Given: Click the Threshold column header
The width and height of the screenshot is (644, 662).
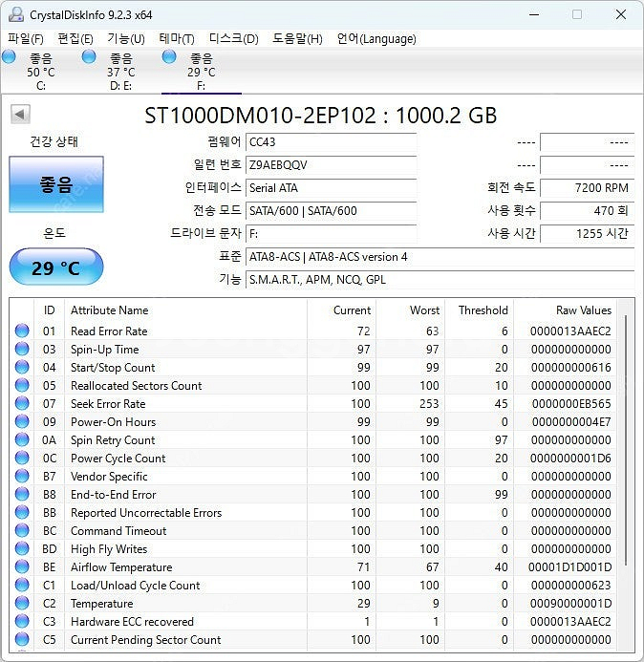Looking at the screenshot, I should click(x=480, y=310).
